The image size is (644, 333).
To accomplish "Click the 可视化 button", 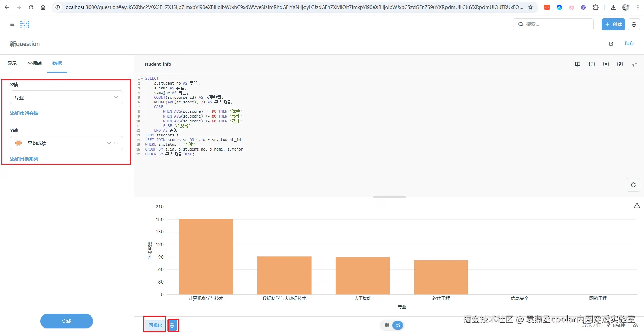I will [x=155, y=325].
